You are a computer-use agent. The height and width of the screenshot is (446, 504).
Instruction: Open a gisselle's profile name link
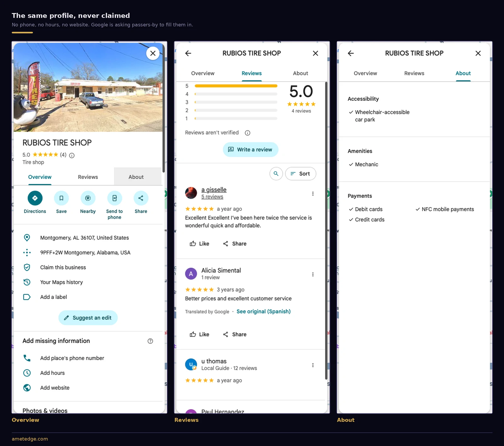pos(214,190)
